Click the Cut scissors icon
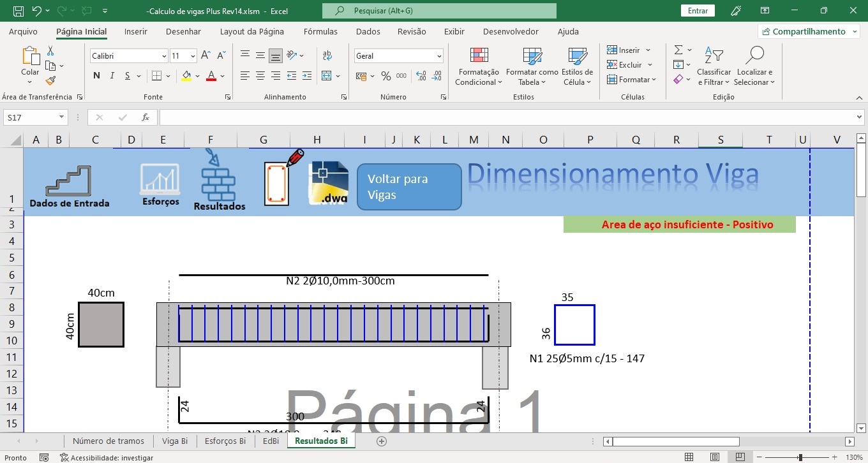This screenshot has width=868, height=463. (x=50, y=51)
